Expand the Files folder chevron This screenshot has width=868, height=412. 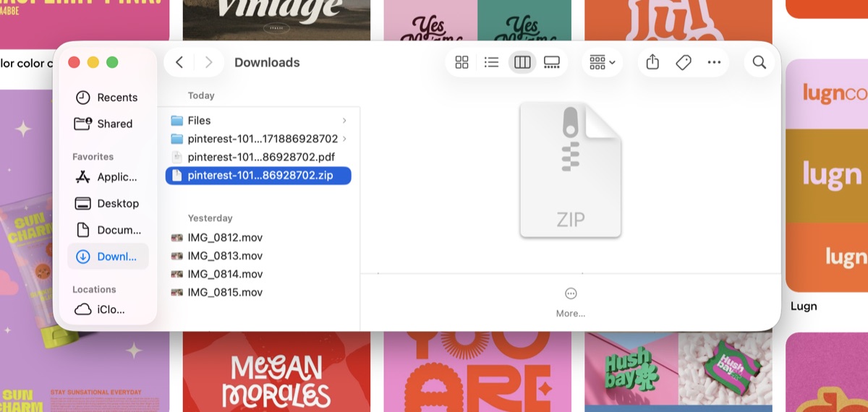pos(344,121)
